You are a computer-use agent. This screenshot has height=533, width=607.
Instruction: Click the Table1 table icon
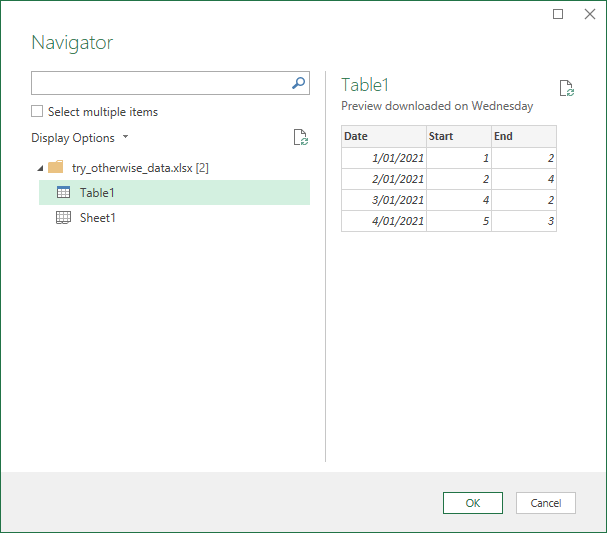63,192
